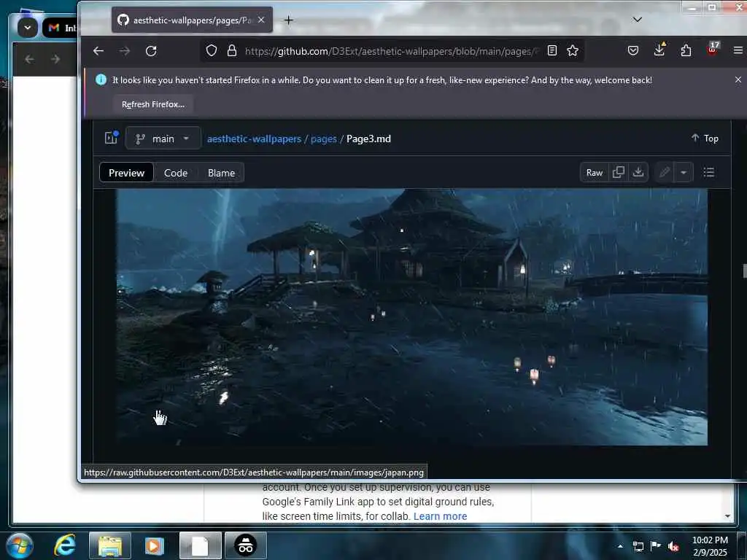Click the pencil edit file icon
The width and height of the screenshot is (747, 560).
pos(665,172)
